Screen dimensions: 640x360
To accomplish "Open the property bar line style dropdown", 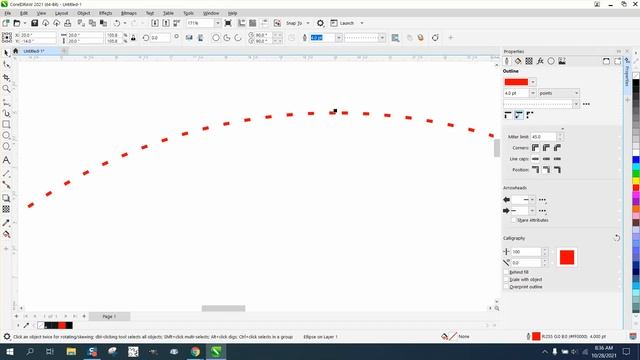I will pos(382,38).
